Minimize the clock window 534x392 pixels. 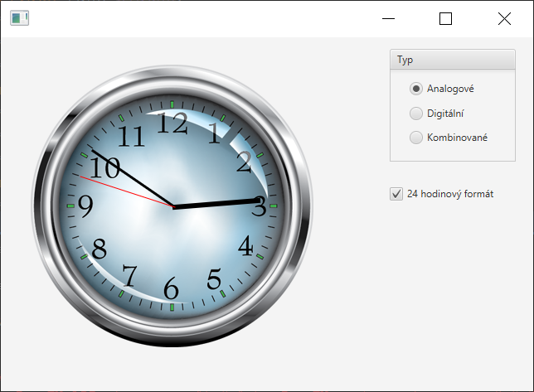[x=388, y=18]
